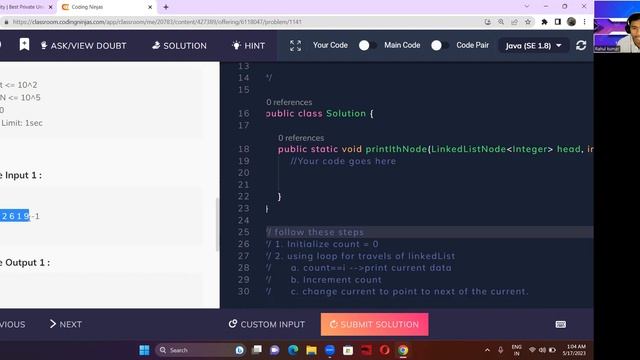Viewport: 640px width, 360px height.
Task: Click the comment line '// follow these steps'
Action: click(315, 232)
